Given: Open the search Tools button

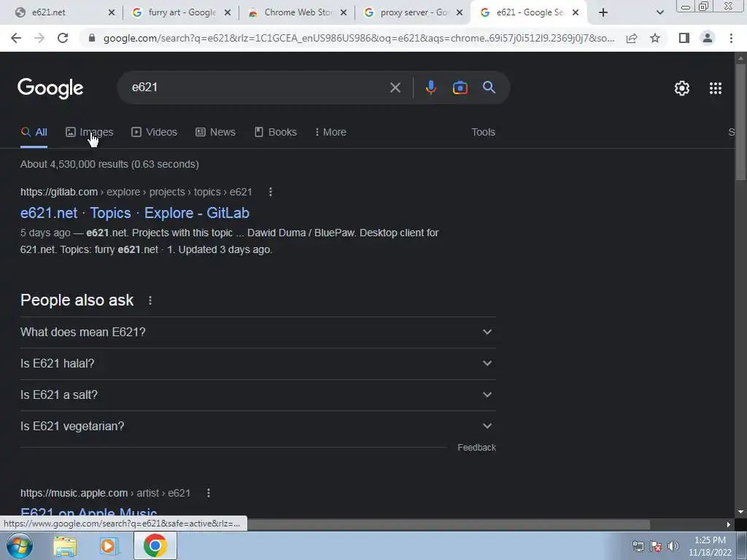Looking at the screenshot, I should pos(483,132).
